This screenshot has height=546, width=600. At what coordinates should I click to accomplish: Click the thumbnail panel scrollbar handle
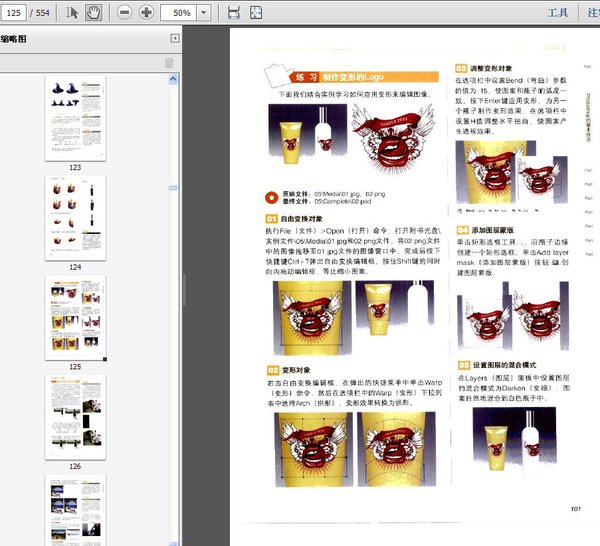(173, 187)
